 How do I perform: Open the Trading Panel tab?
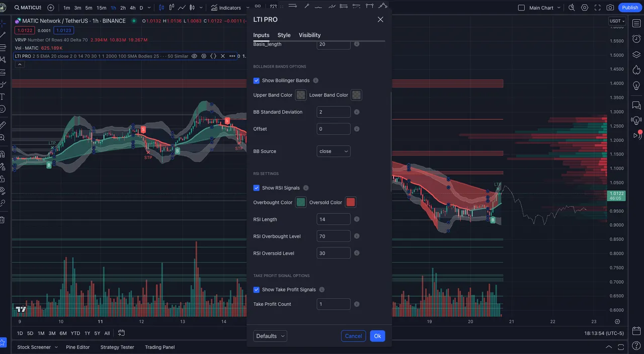point(160,347)
